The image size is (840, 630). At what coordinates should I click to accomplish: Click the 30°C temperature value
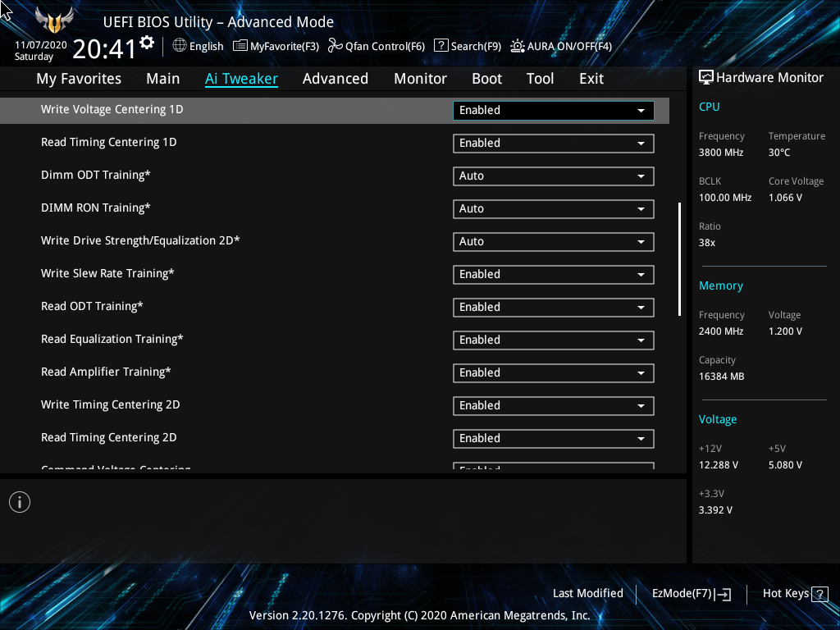tap(779, 152)
